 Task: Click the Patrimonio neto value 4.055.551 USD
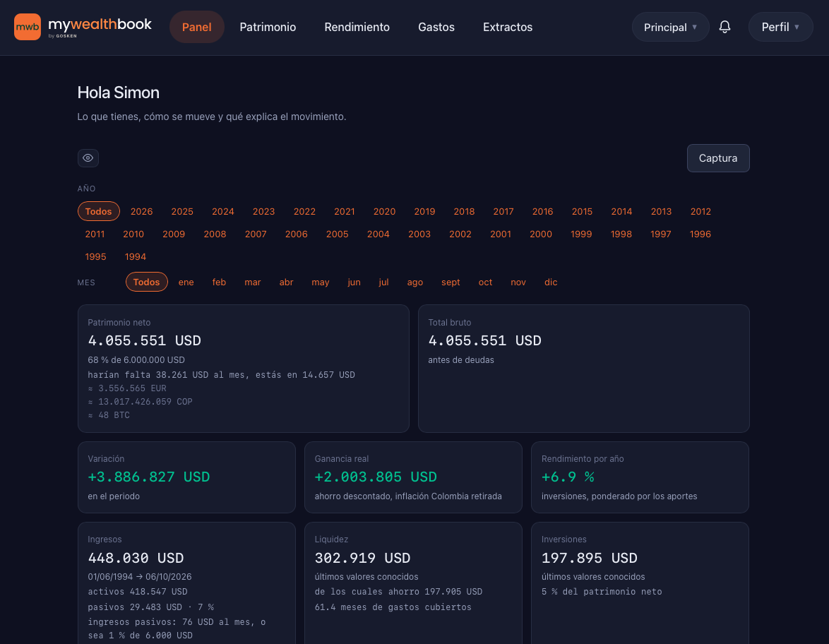[144, 340]
